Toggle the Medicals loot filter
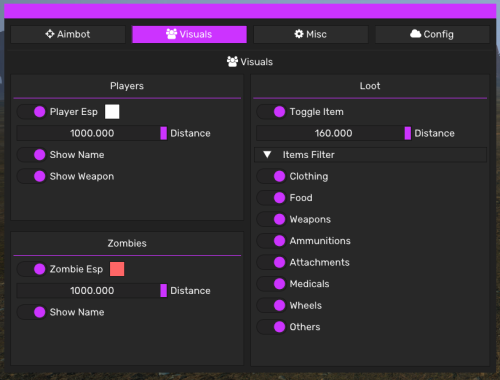This screenshot has height=380, width=500. click(x=271, y=284)
